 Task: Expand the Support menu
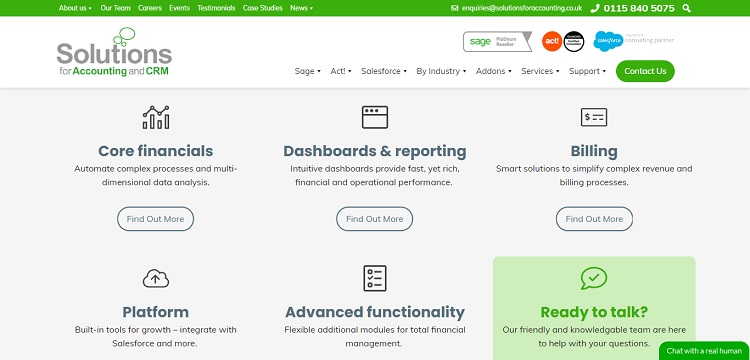pos(587,71)
